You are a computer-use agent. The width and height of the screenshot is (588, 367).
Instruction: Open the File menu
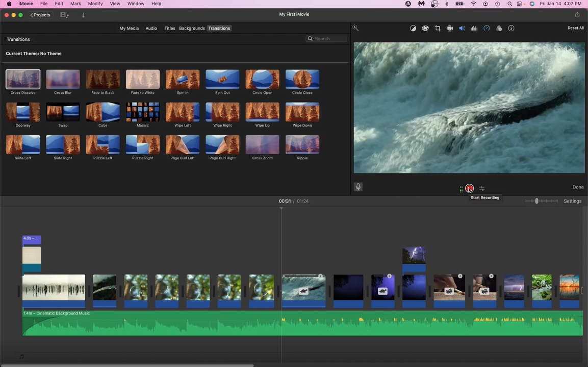click(44, 4)
